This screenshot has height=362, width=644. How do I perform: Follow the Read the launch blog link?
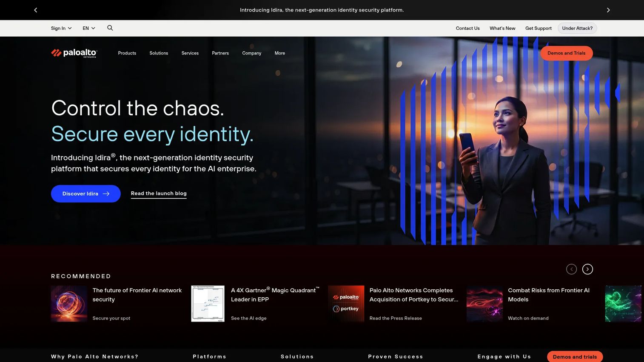click(159, 194)
